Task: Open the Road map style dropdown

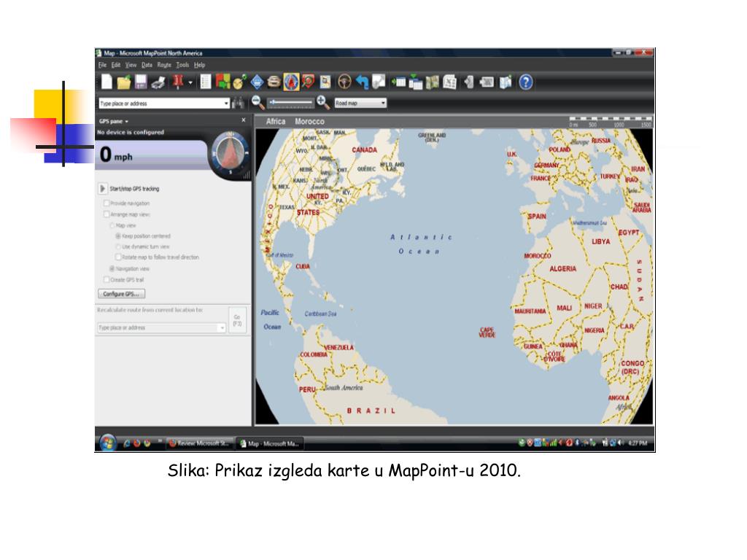Action: click(x=385, y=103)
